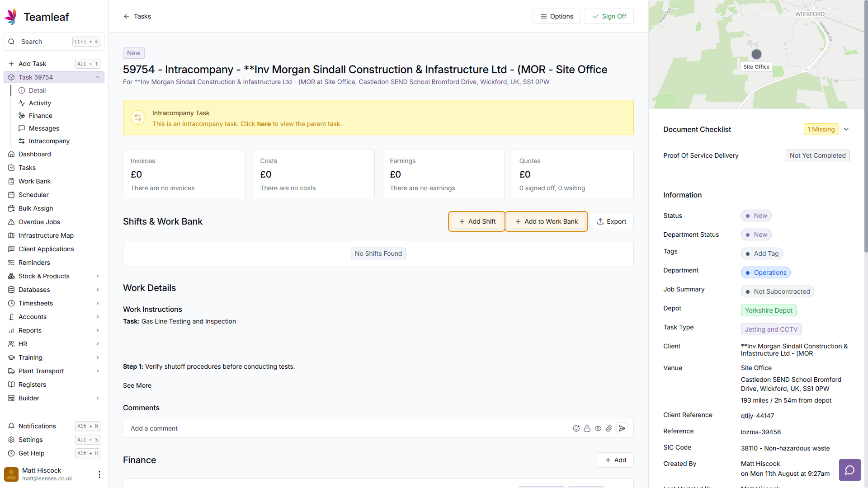Select Activity under Task 59754
The image size is (868, 488).
(x=59, y=103)
